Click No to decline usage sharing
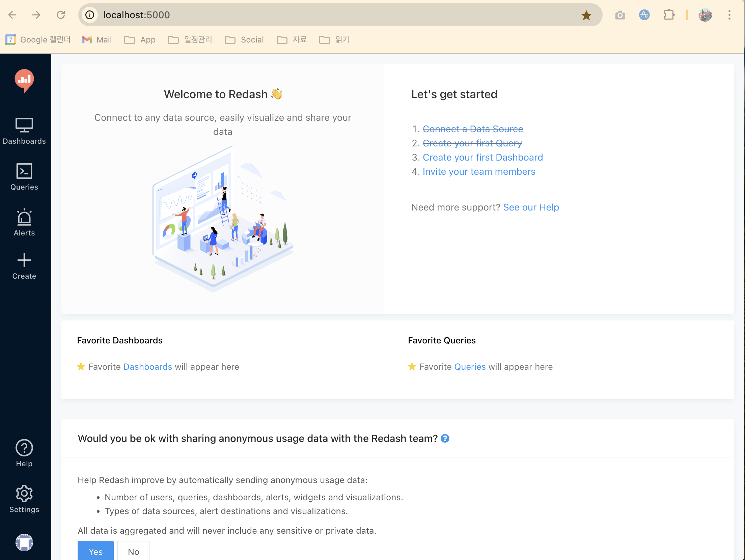The image size is (745, 560). click(x=133, y=551)
